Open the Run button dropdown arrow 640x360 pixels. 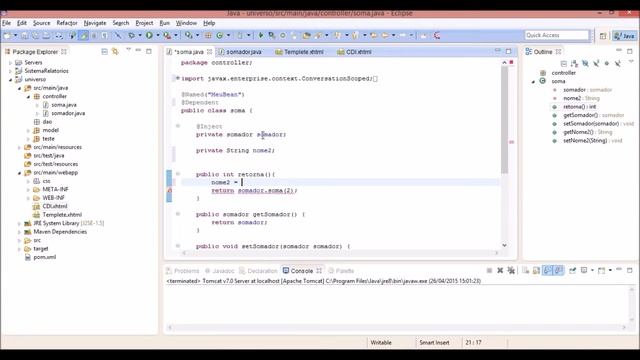pos(158,36)
